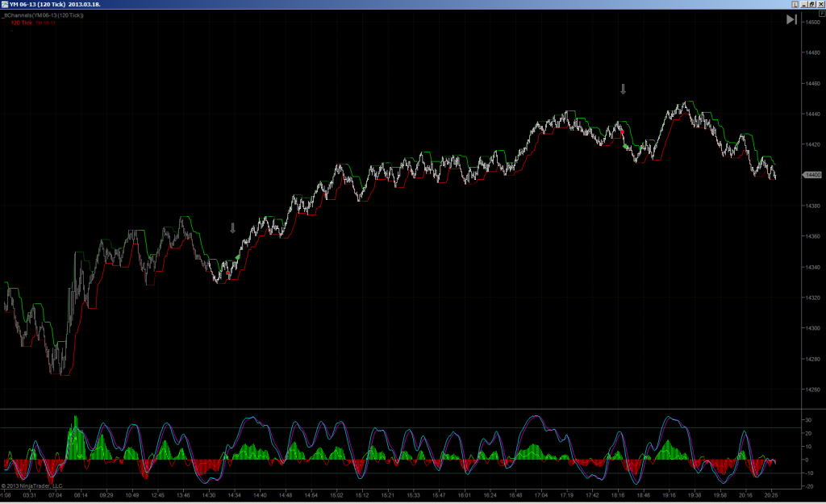Click the 14320 price axis label
This screenshot has width=826, height=504.
tap(812, 298)
